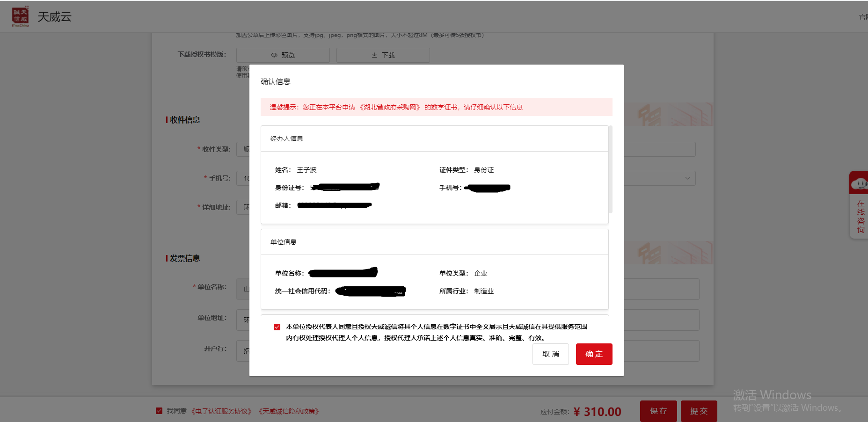Open the 《电子认证服务协议》 link
The image size is (868, 422).
tap(221, 411)
